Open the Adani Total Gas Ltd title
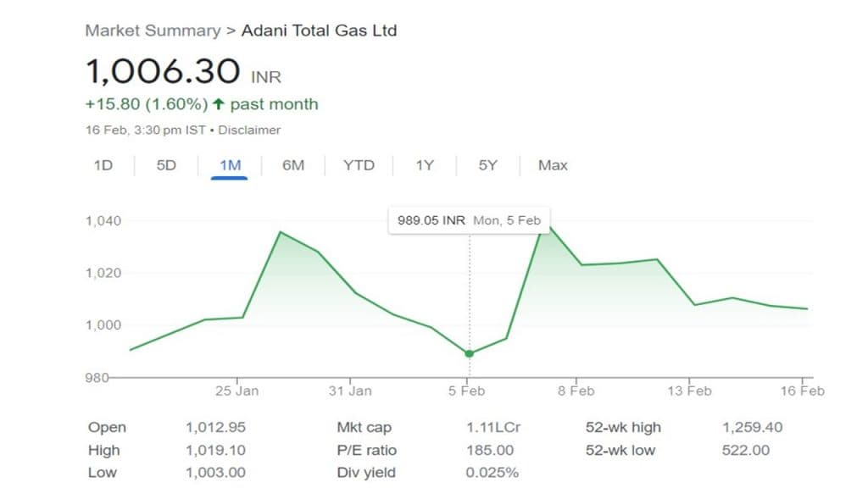Image resolution: width=868 pixels, height=488 pixels. point(319,30)
